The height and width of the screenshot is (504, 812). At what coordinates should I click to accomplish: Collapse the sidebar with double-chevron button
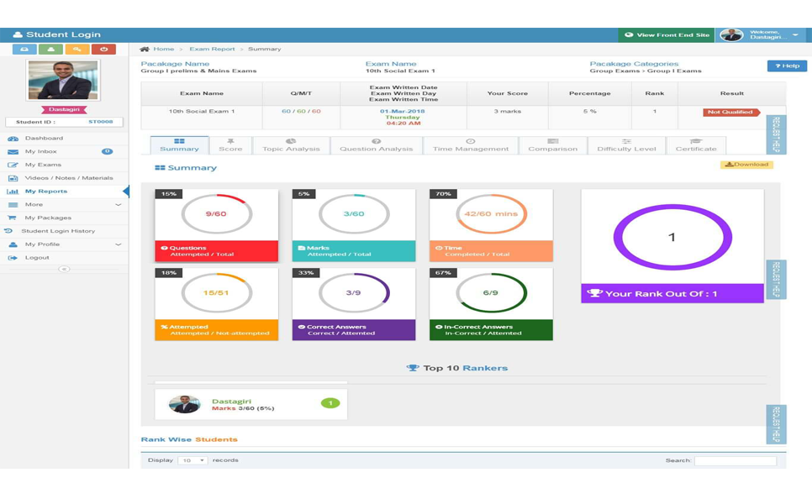[x=64, y=269]
